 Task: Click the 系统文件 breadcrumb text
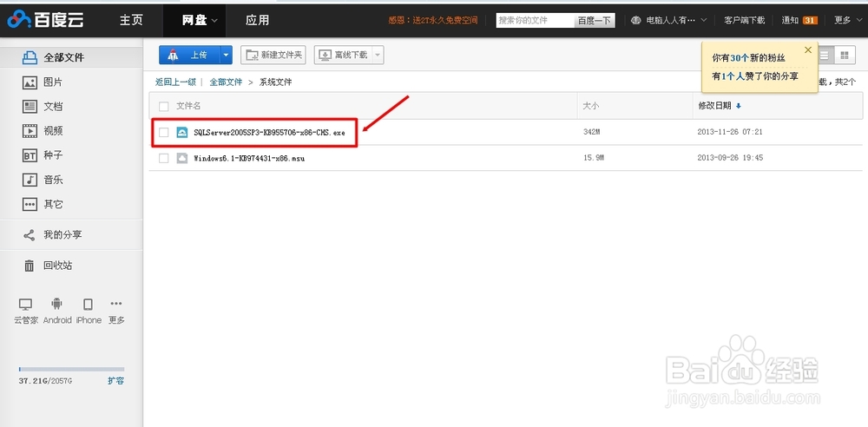point(276,82)
